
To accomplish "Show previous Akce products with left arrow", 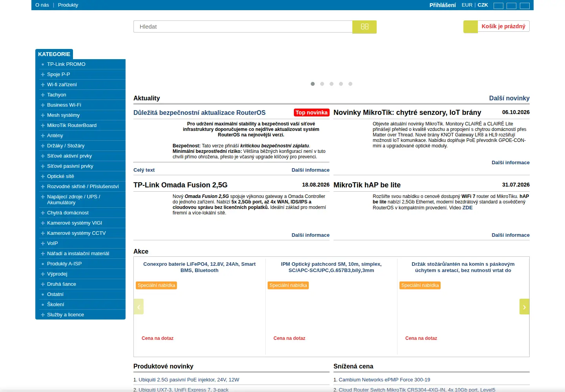I will pyautogui.click(x=139, y=307).
